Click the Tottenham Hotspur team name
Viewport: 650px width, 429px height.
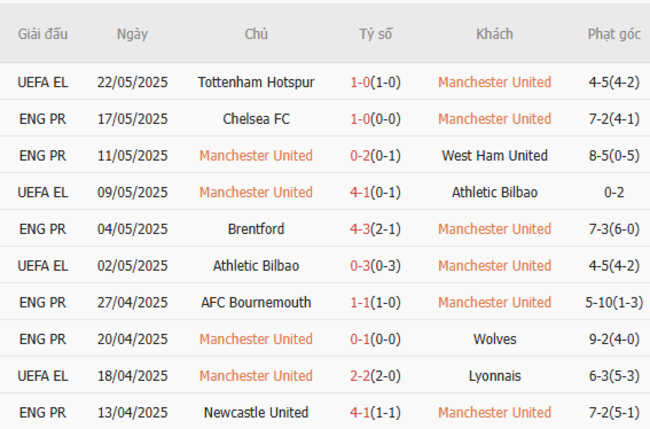pyautogui.click(x=256, y=82)
